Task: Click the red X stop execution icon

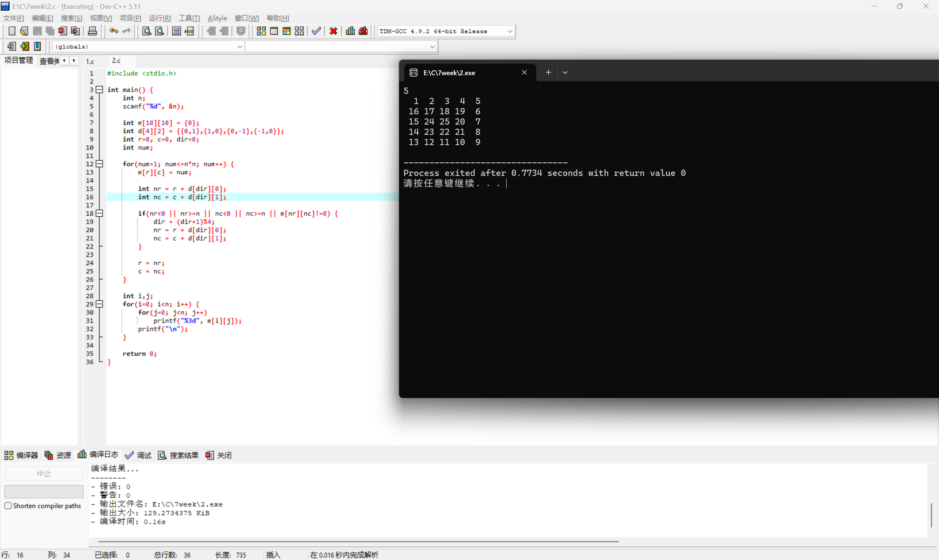Action: (x=333, y=31)
